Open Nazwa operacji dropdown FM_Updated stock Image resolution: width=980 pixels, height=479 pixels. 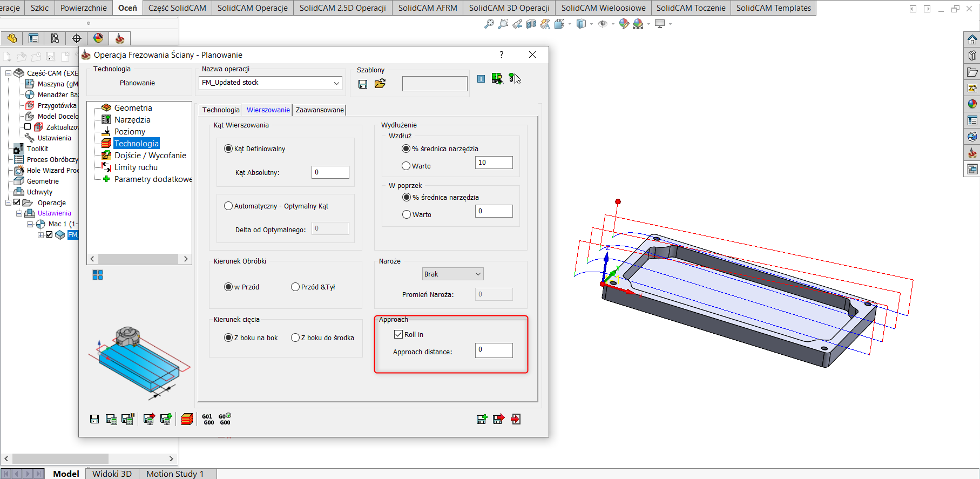(271, 83)
